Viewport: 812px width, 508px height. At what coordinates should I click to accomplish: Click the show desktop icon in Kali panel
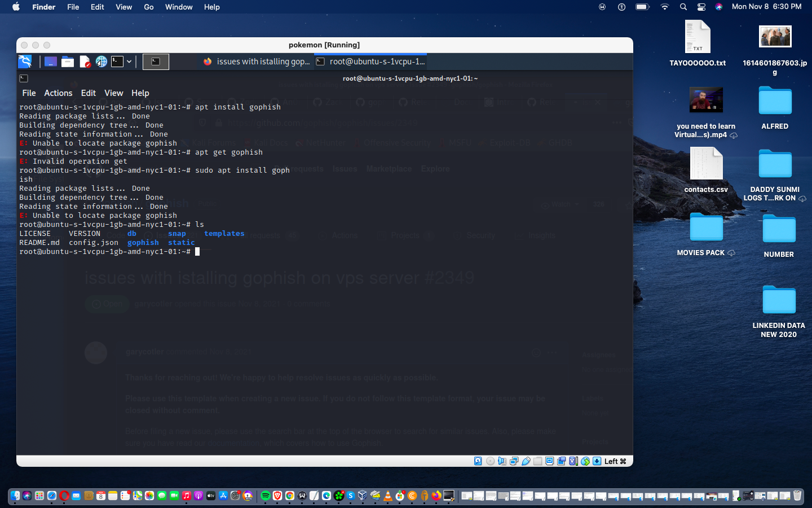[x=51, y=62]
